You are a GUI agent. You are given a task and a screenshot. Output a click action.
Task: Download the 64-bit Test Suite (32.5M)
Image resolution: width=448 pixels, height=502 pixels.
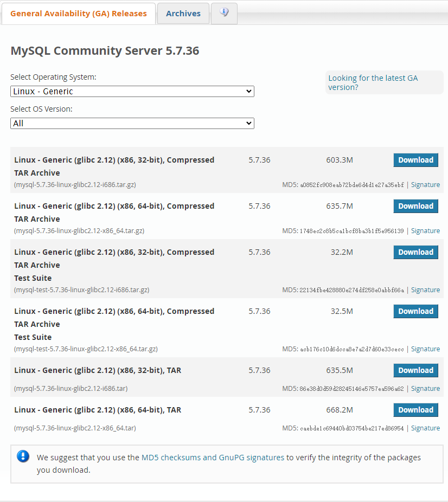tap(415, 311)
